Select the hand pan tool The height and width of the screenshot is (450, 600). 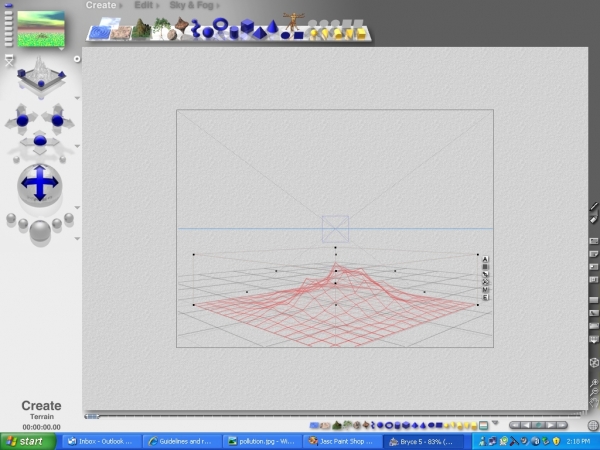click(594, 402)
